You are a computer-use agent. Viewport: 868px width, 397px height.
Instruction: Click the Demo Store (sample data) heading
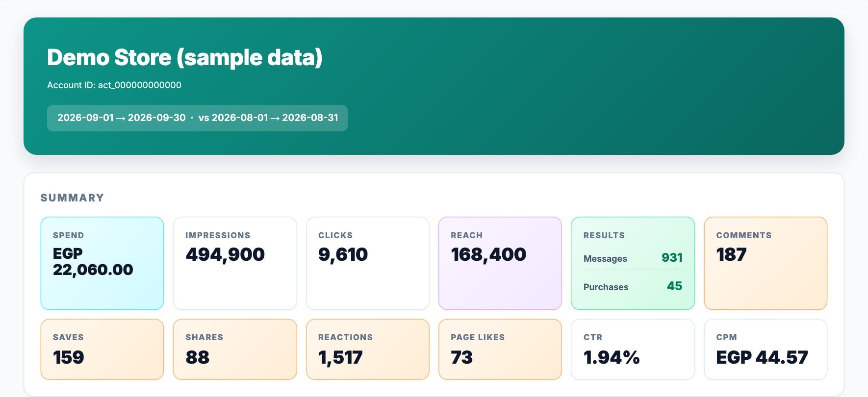[184, 58]
